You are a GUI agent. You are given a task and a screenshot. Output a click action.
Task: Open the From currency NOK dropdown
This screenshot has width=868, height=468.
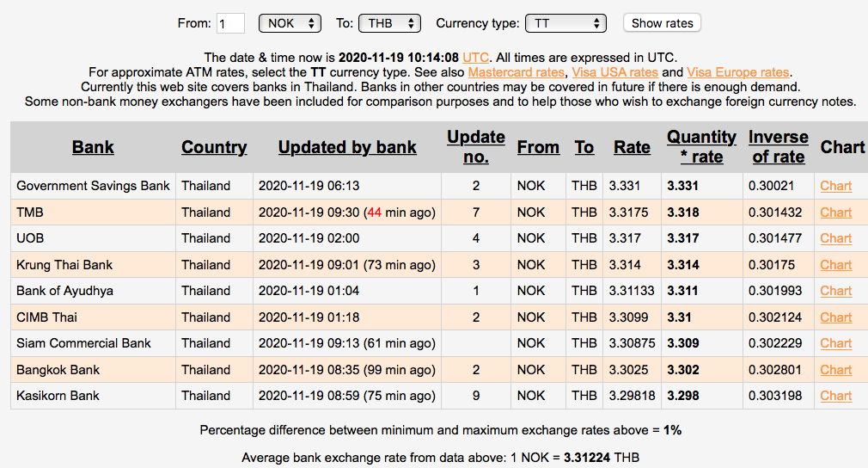pyautogui.click(x=290, y=23)
